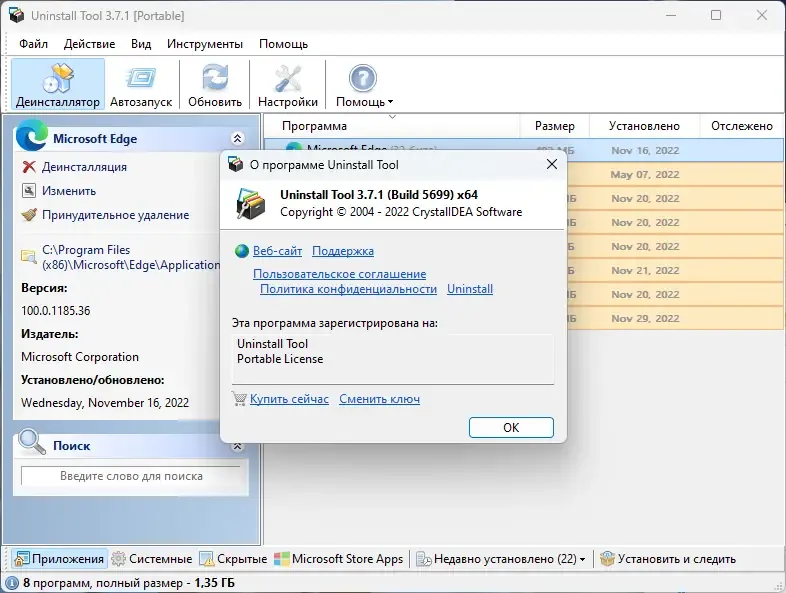This screenshot has width=786, height=593.
Task: Collapse the Поиск panel
Action: [x=238, y=446]
